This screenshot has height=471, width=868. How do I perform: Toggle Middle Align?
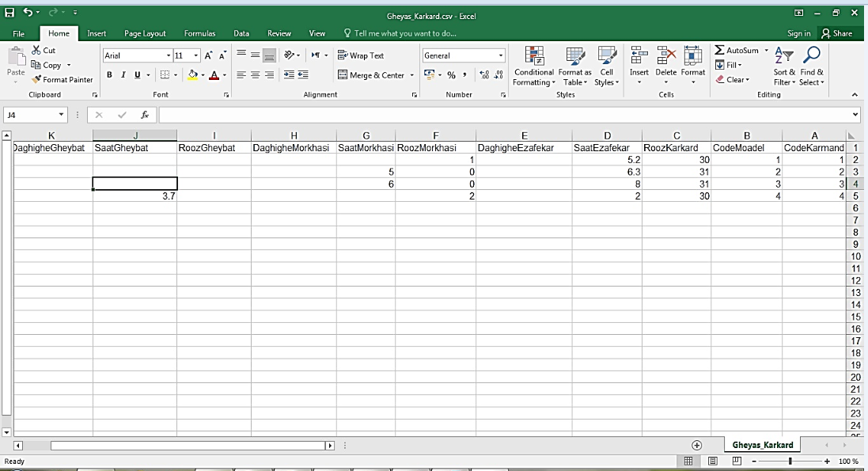(256, 55)
